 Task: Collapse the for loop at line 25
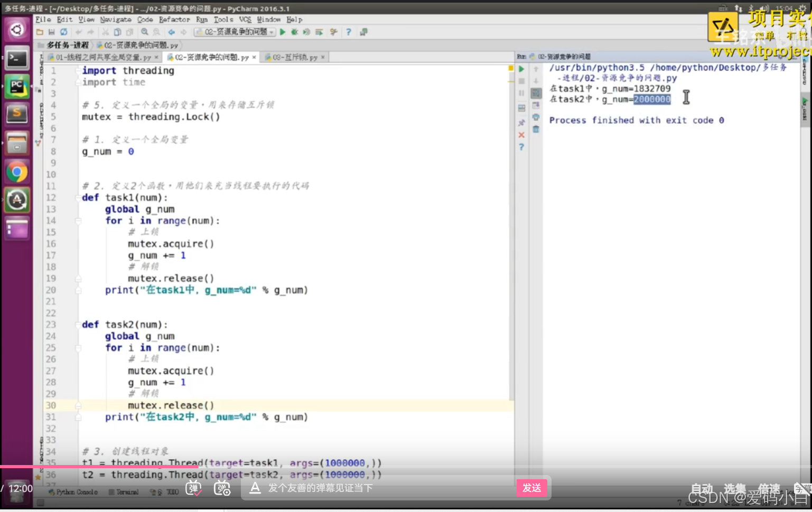[78, 348]
